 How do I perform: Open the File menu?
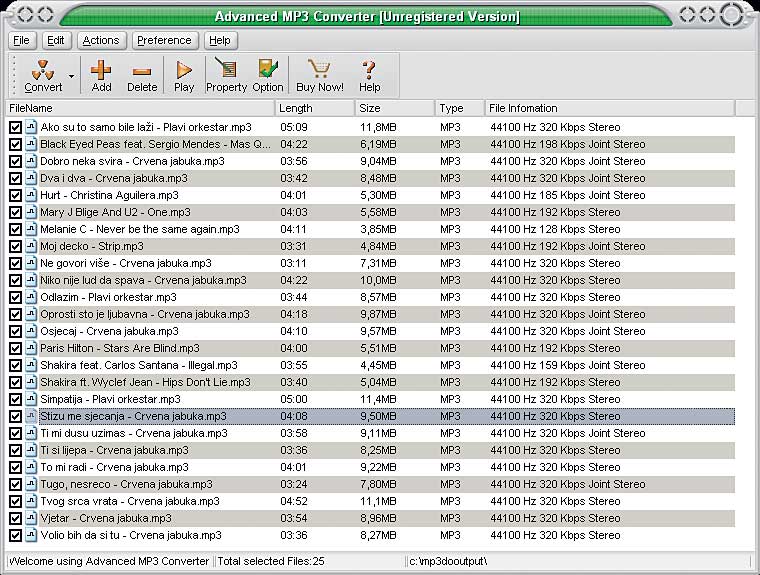pos(21,40)
